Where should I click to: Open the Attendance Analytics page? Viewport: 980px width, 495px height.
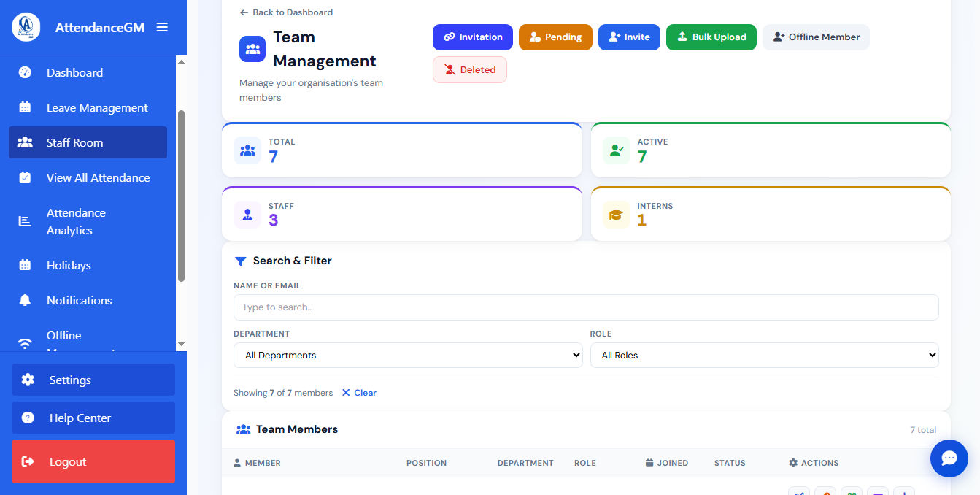[x=88, y=221]
